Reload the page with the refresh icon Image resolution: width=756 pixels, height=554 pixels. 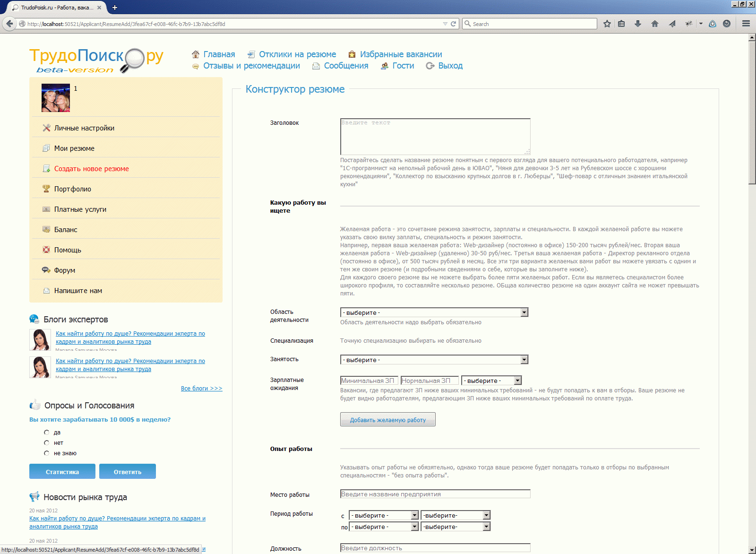pos(453,24)
